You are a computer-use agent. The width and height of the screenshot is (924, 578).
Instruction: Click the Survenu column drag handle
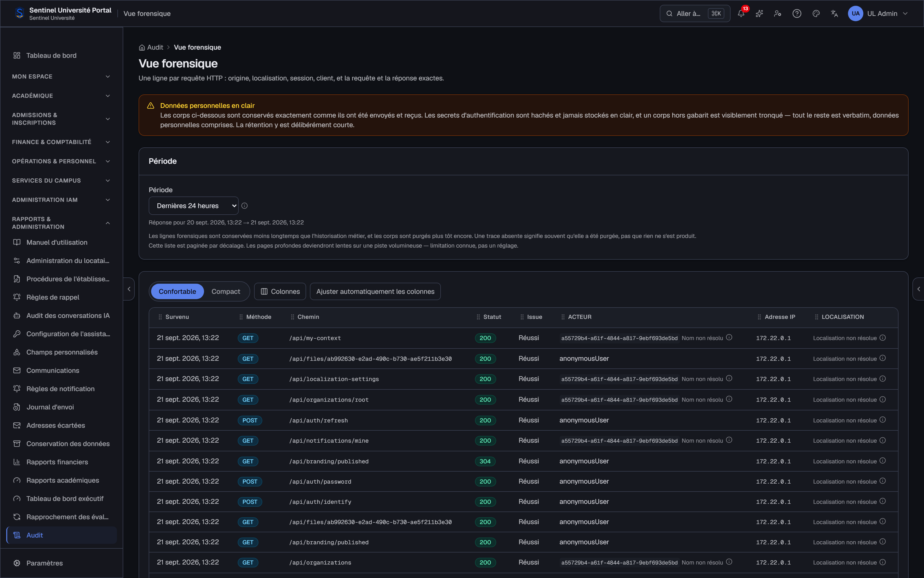pos(160,317)
